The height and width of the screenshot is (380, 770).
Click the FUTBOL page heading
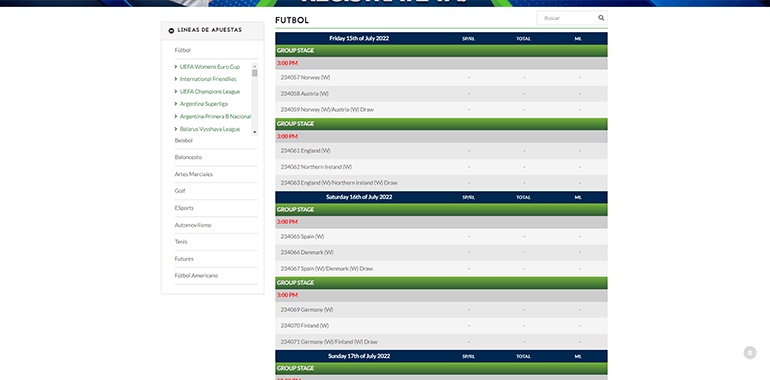292,20
